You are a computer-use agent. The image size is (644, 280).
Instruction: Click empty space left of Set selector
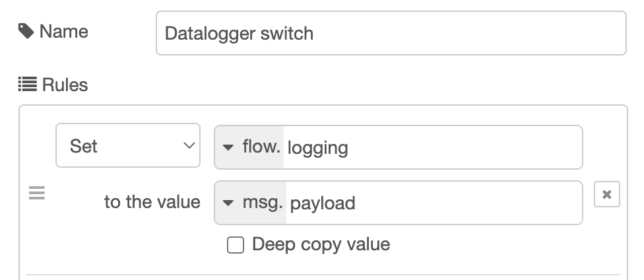pyautogui.click(x=38, y=146)
